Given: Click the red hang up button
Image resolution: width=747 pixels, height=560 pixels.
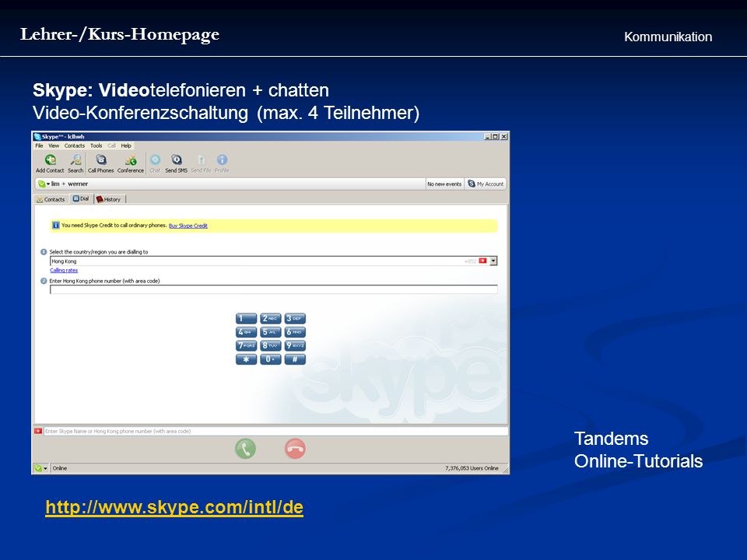Looking at the screenshot, I should pyautogui.click(x=295, y=449).
